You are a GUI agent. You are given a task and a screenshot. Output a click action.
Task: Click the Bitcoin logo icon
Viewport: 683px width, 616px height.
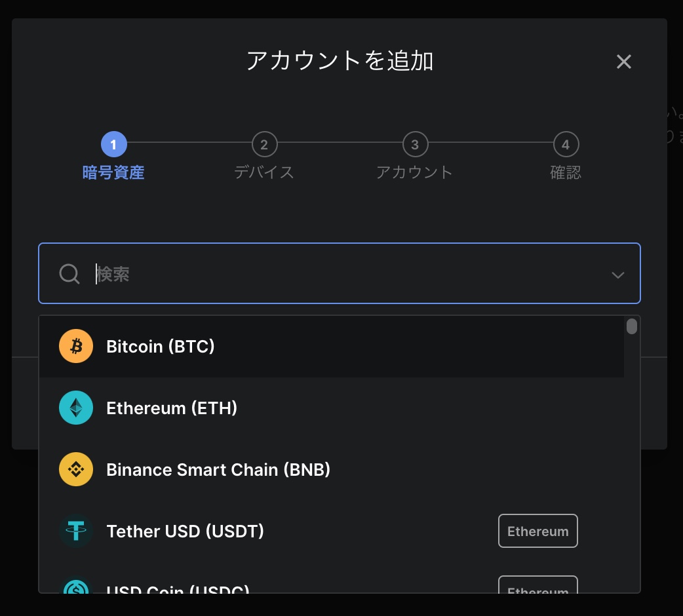coord(76,346)
